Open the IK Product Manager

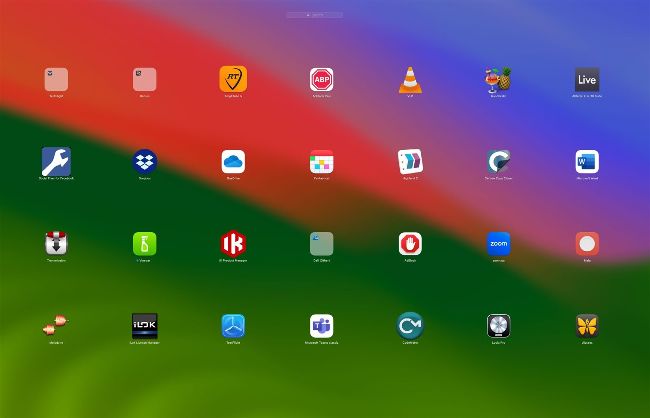(233, 244)
